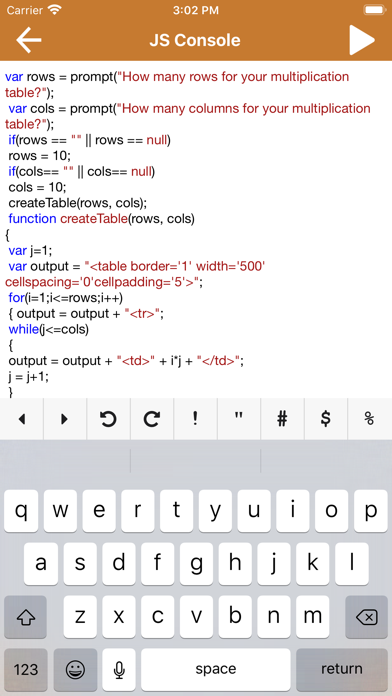Tap the s key
Screen dimensions: 392x696
[x=79, y=563]
